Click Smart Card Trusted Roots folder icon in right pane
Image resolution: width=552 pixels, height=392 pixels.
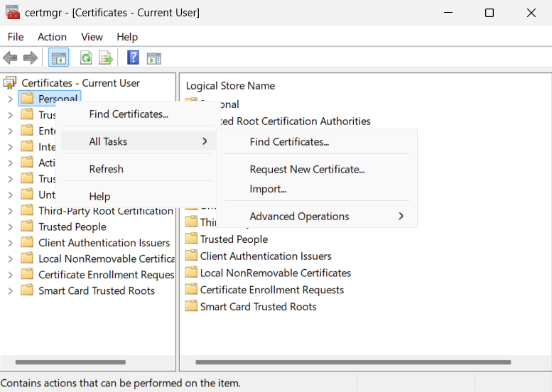(191, 306)
